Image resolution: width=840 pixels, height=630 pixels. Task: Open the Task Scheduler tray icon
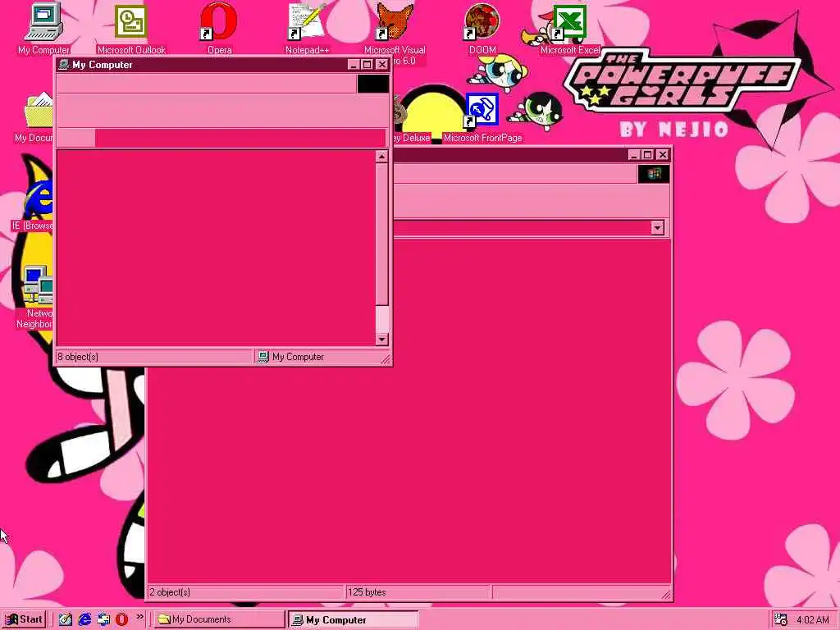coord(781,619)
